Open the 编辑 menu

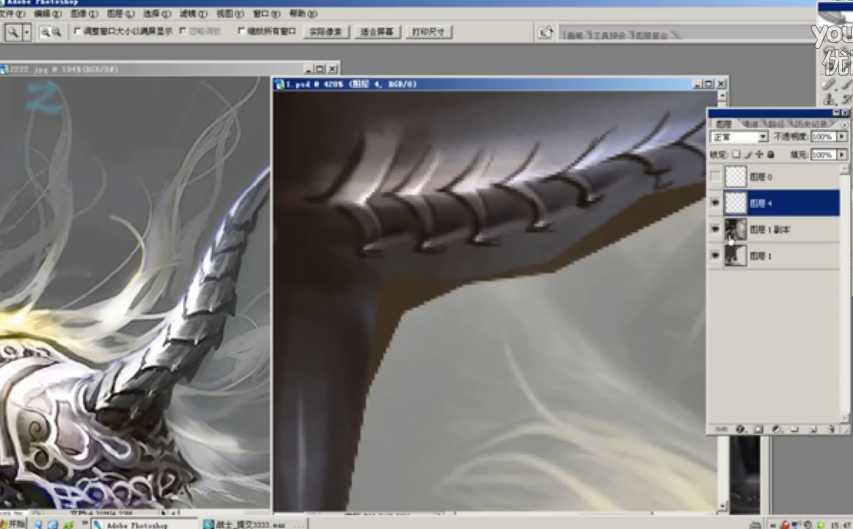(48, 14)
